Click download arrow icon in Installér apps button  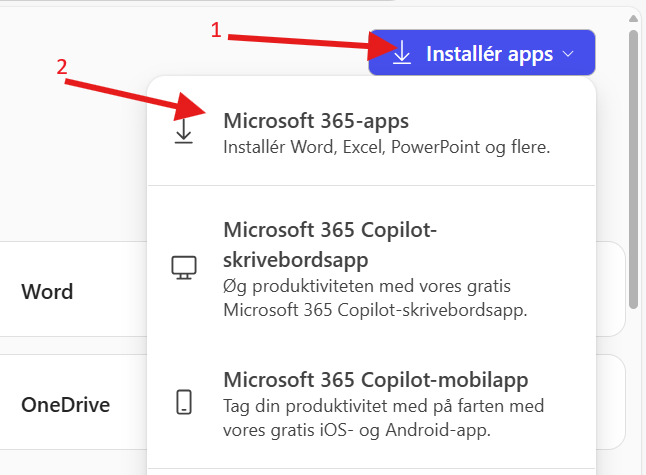click(402, 54)
